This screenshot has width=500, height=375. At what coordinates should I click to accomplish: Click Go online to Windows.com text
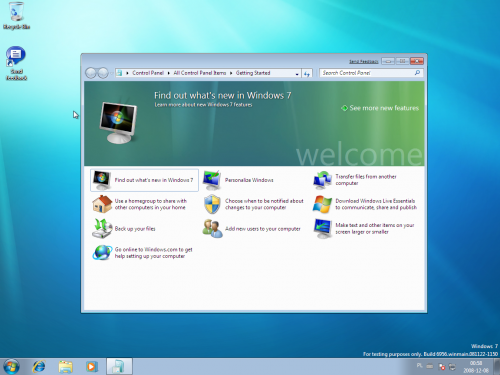(154, 253)
